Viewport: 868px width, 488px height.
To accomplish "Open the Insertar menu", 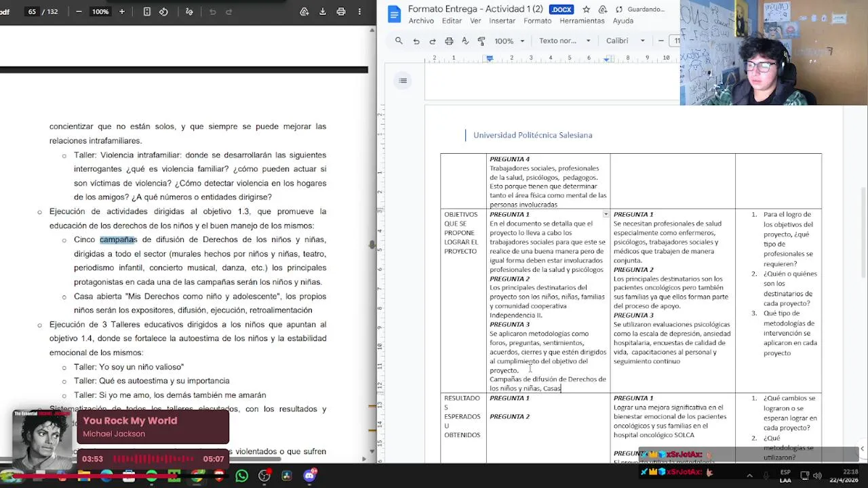I will (502, 21).
